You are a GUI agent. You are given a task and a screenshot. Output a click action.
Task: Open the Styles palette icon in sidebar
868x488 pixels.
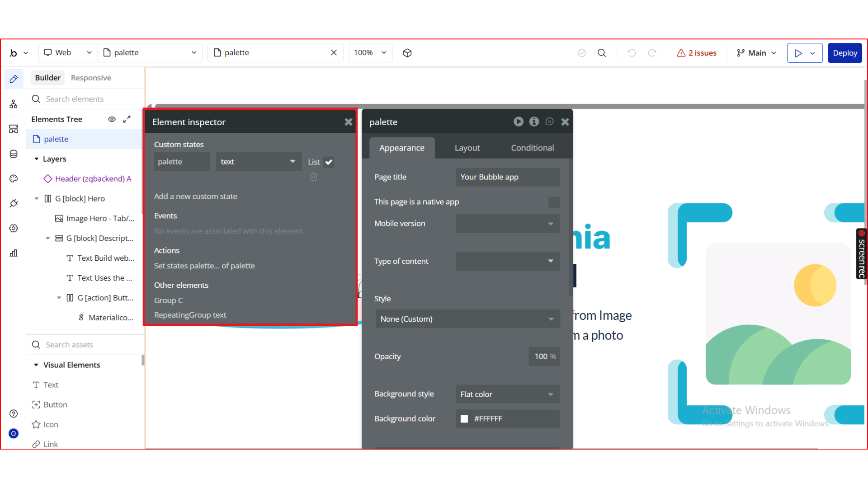[x=14, y=179]
